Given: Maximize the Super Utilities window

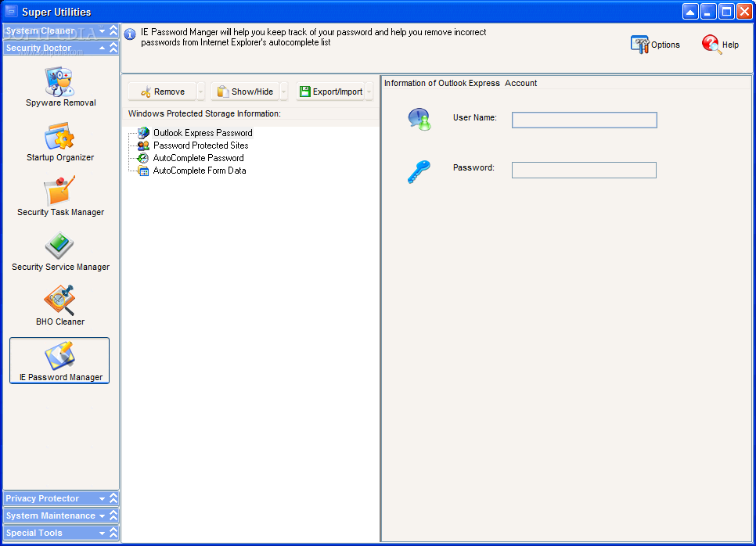Looking at the screenshot, I should (726, 12).
